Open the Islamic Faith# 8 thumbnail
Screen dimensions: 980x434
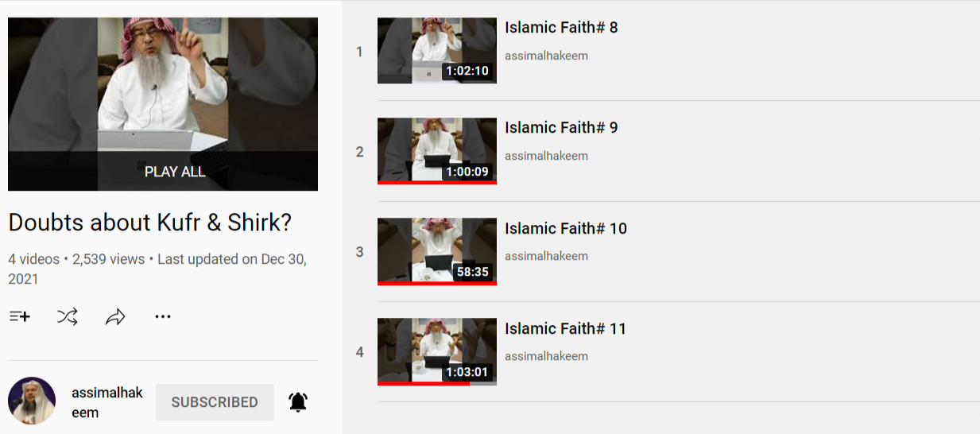point(437,51)
